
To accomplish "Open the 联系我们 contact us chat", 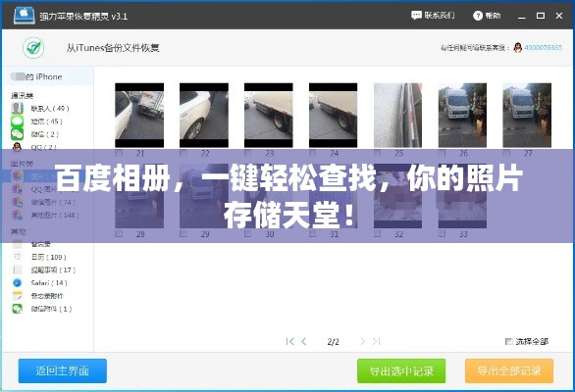I will (433, 16).
